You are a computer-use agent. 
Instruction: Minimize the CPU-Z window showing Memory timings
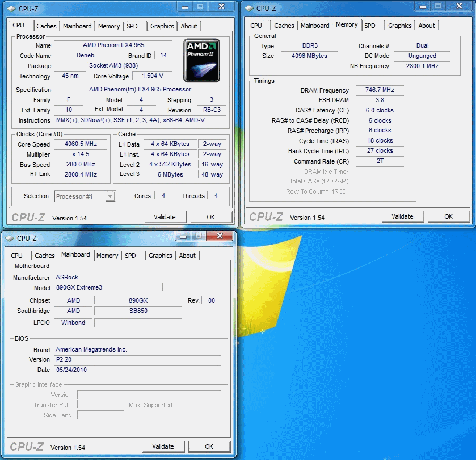(x=422, y=6)
